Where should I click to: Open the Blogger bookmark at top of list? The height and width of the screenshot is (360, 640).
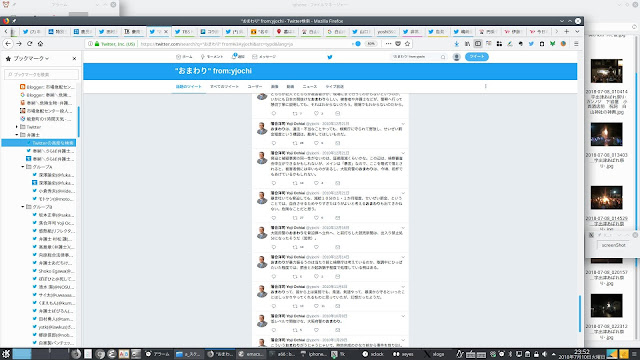tap(47, 87)
